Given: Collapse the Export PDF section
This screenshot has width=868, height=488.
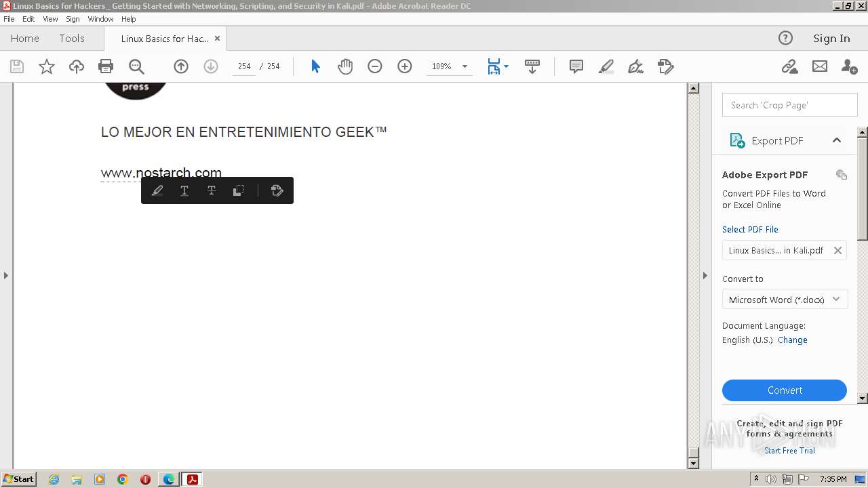Looking at the screenshot, I should (837, 140).
